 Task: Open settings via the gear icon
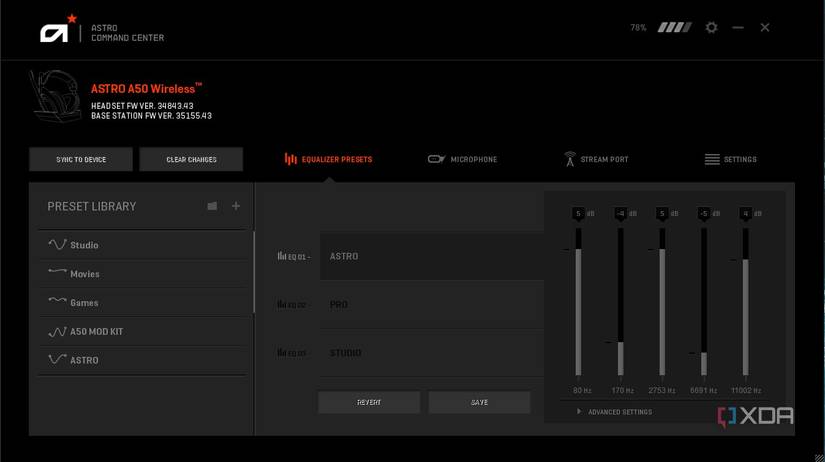tap(711, 27)
